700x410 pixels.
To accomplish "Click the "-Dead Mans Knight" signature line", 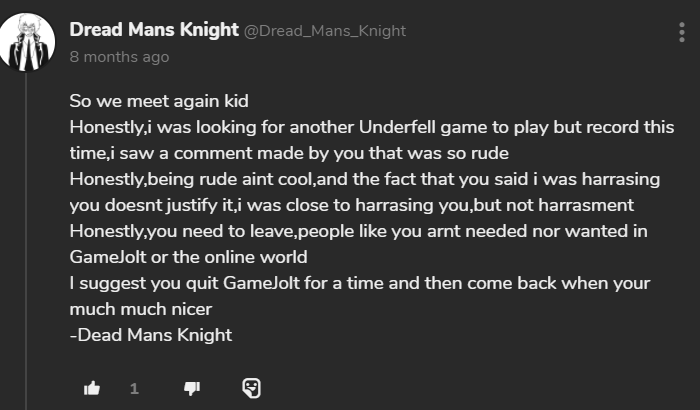I will tap(150, 335).
